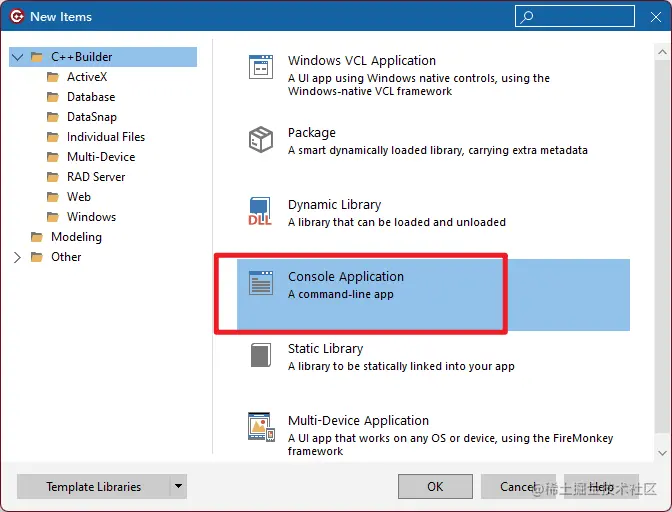Select the Individual Files category
This screenshot has height=512, width=672.
(106, 137)
